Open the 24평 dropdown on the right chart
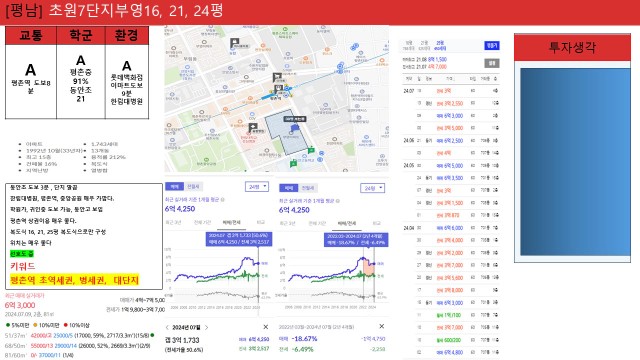The image size is (640, 360). (x=372, y=188)
